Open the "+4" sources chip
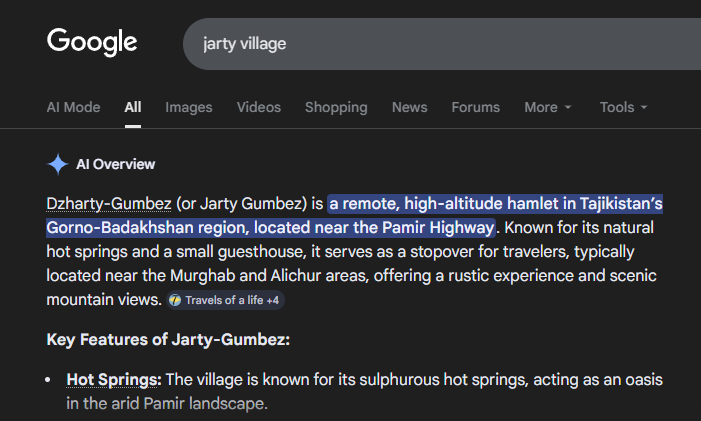 (x=272, y=300)
